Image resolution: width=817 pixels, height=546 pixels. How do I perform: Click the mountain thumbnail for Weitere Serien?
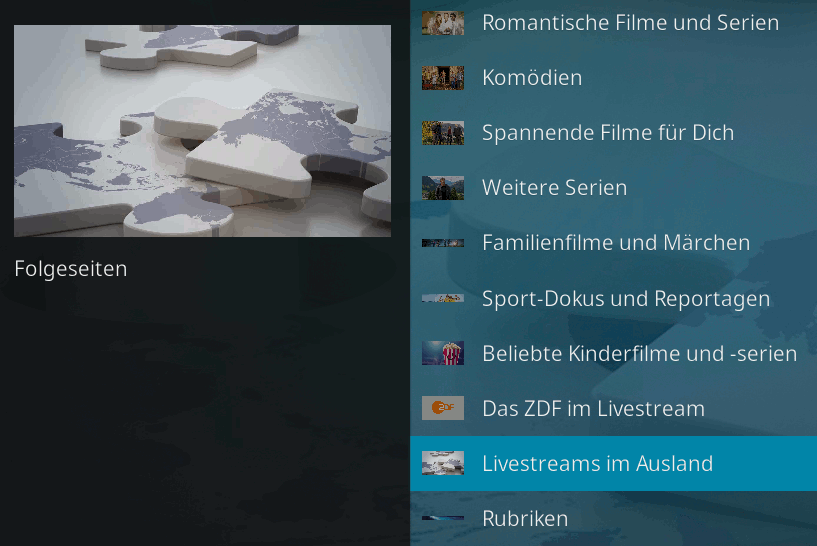click(x=443, y=188)
